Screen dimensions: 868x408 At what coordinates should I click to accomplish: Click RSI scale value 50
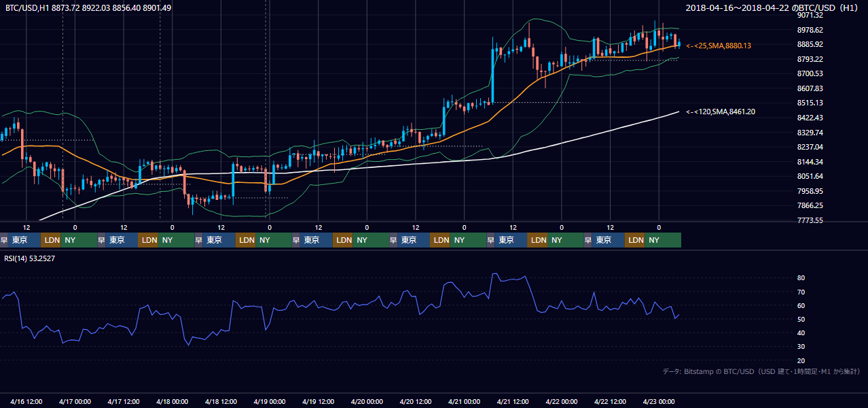pos(801,319)
